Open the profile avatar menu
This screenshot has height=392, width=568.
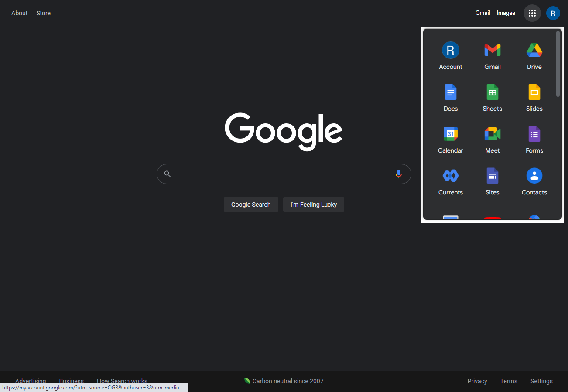click(553, 13)
